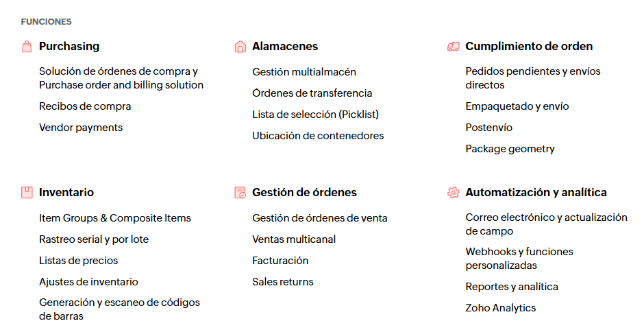644x332 pixels.
Task: Select Sales returns link
Action: point(283,282)
